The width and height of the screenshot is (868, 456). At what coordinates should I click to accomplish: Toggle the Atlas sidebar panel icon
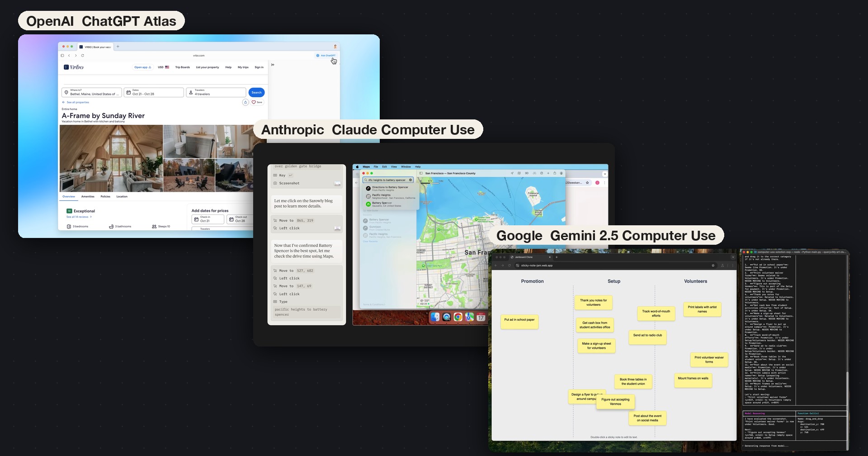(62, 56)
